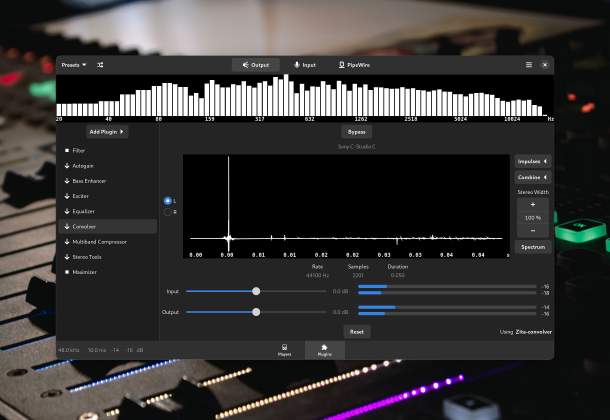Click the arrow icon beside Bass Enhancer
The height and width of the screenshot is (420, 610).
[67, 181]
